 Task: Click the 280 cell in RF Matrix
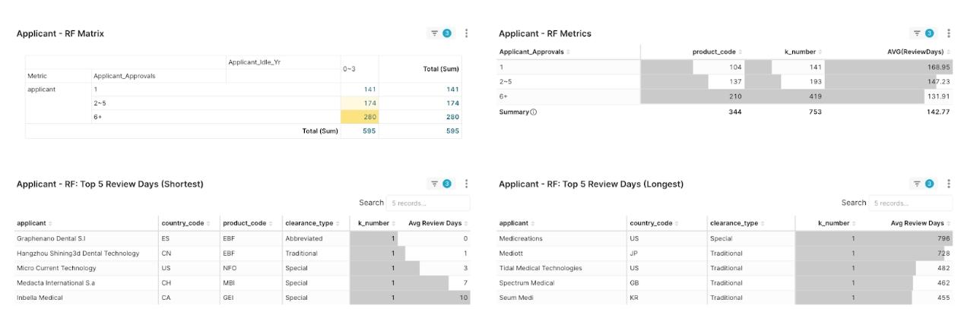(x=360, y=117)
